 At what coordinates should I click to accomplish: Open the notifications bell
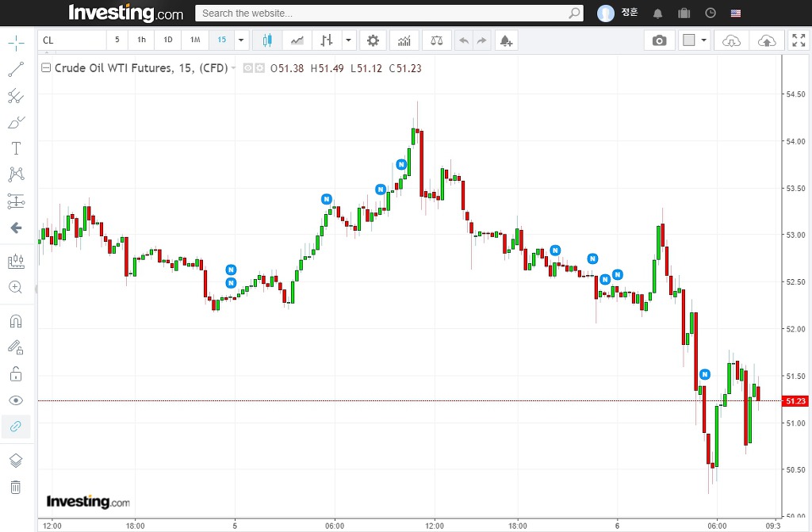coord(657,13)
